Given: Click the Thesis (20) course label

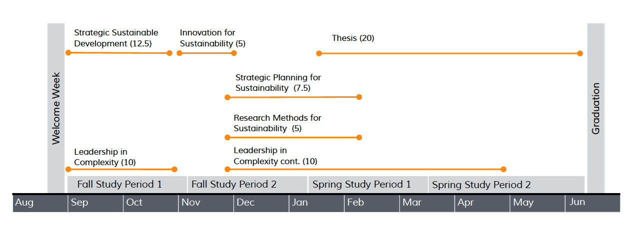Looking at the screenshot, I should 353,38.
